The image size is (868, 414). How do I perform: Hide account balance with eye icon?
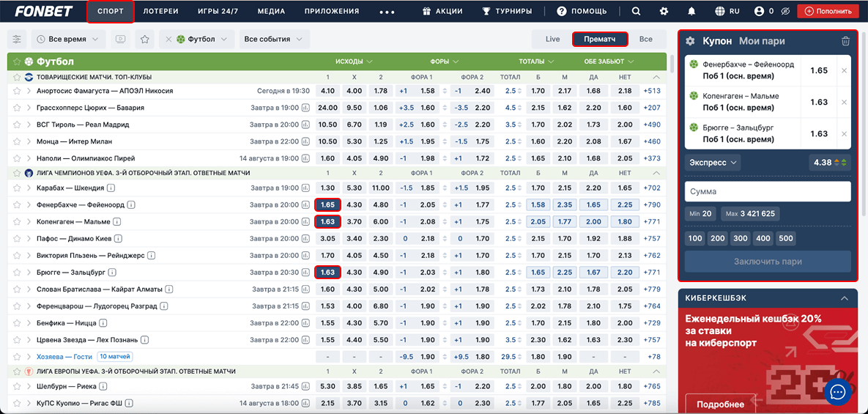785,12
